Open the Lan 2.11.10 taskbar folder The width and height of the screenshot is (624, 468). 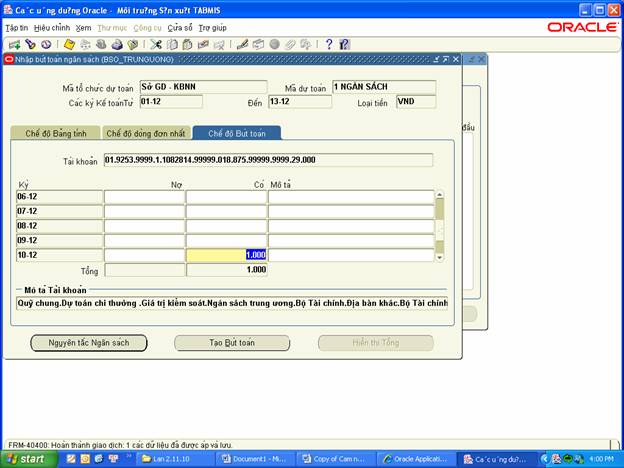(x=175, y=459)
